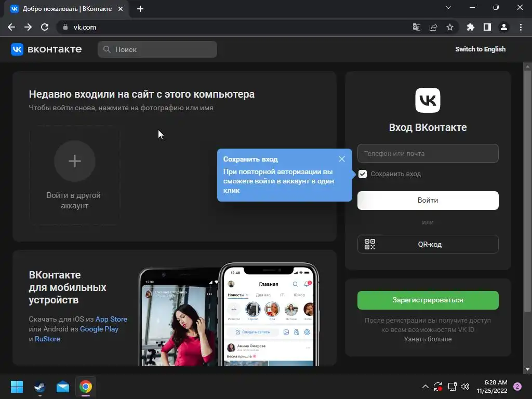Click the green Зарегистрироваться button
The height and width of the screenshot is (399, 532).
coord(428,300)
